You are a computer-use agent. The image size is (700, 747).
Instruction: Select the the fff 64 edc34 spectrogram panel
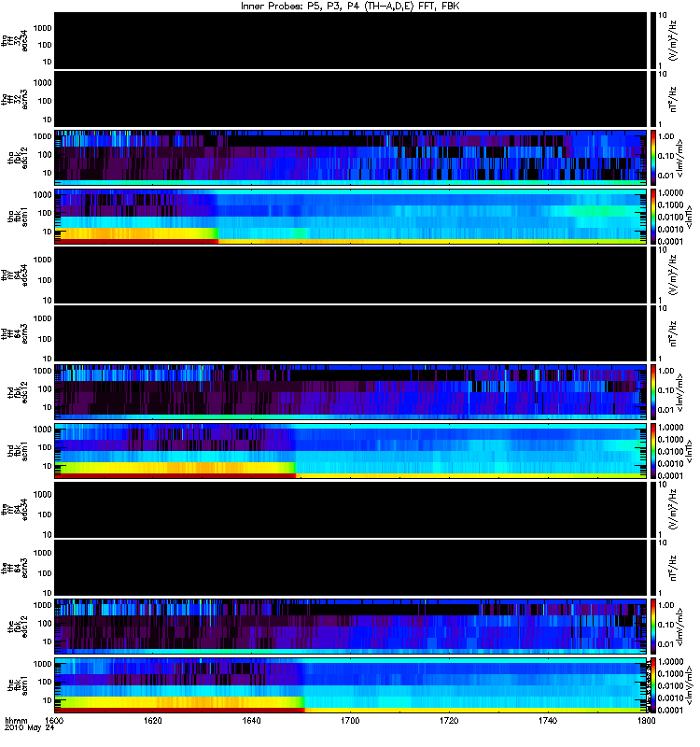(350, 509)
